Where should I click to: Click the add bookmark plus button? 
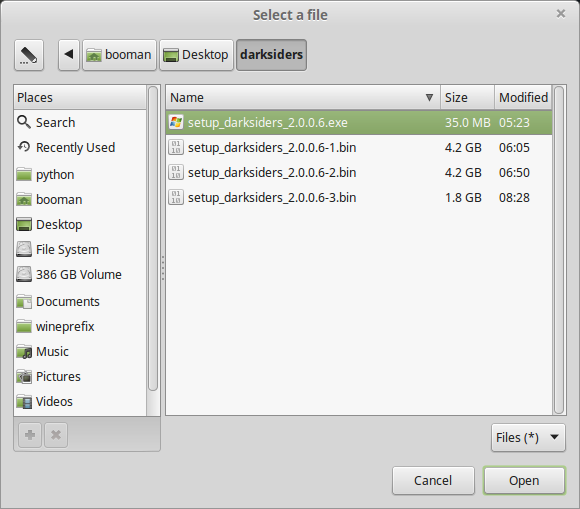[30, 435]
